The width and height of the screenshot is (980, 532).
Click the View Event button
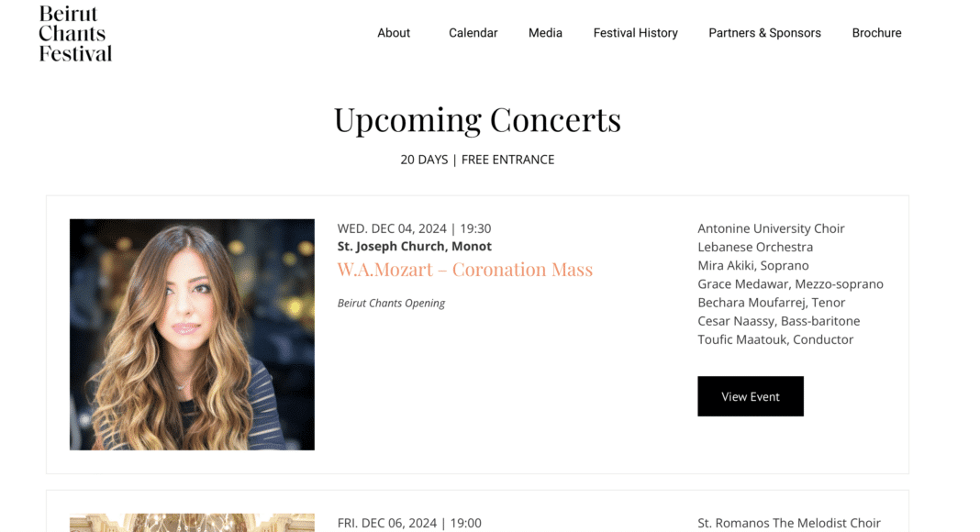click(750, 396)
